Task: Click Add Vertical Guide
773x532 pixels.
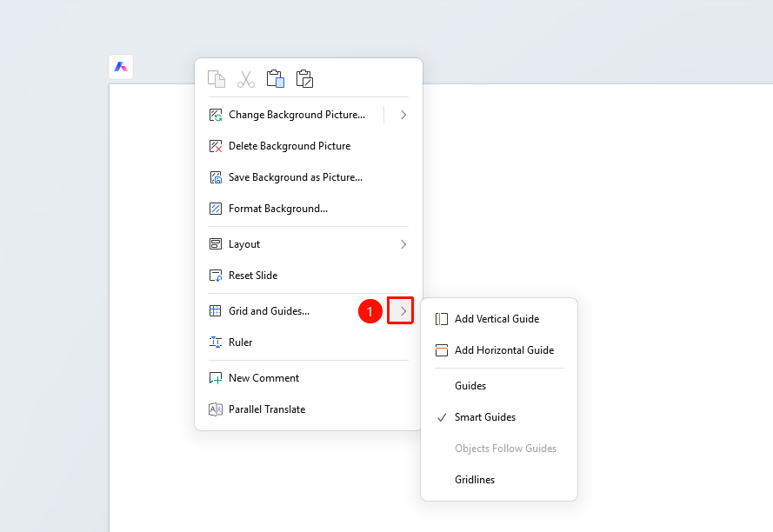Action: (x=499, y=319)
